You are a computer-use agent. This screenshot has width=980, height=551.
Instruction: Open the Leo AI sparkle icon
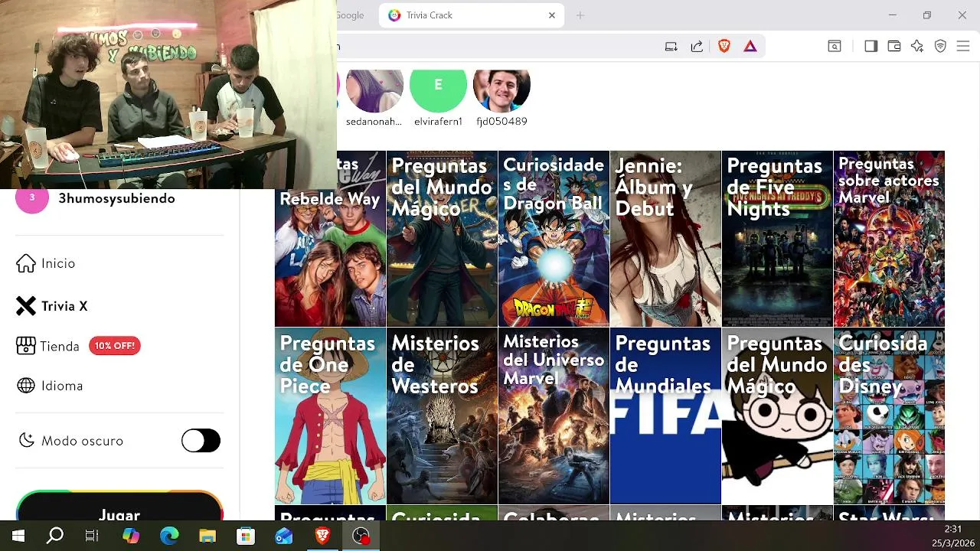click(917, 47)
